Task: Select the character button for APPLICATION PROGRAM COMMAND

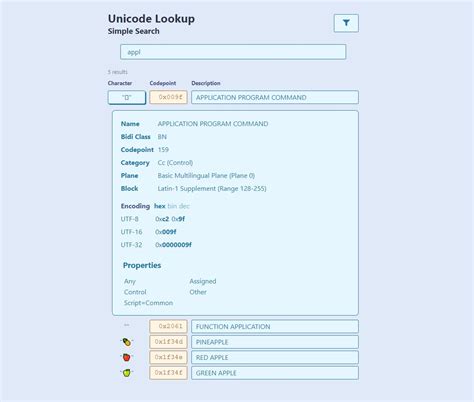Action: coord(127,97)
